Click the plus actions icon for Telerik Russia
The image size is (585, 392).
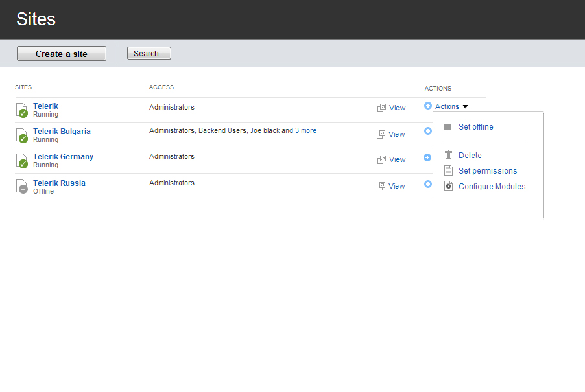click(x=428, y=184)
